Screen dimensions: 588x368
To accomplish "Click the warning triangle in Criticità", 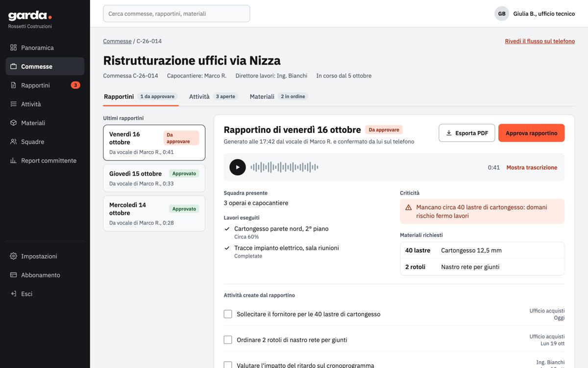I will pyautogui.click(x=409, y=208).
